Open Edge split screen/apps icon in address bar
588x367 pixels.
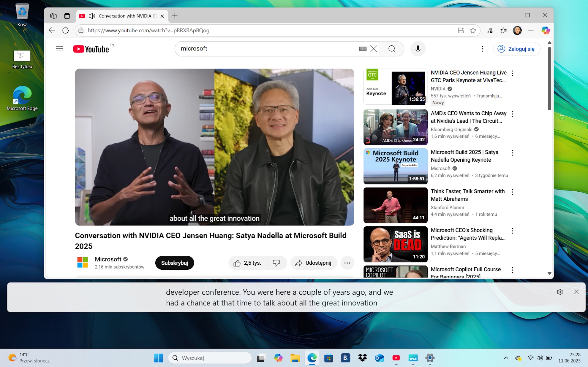click(461, 30)
